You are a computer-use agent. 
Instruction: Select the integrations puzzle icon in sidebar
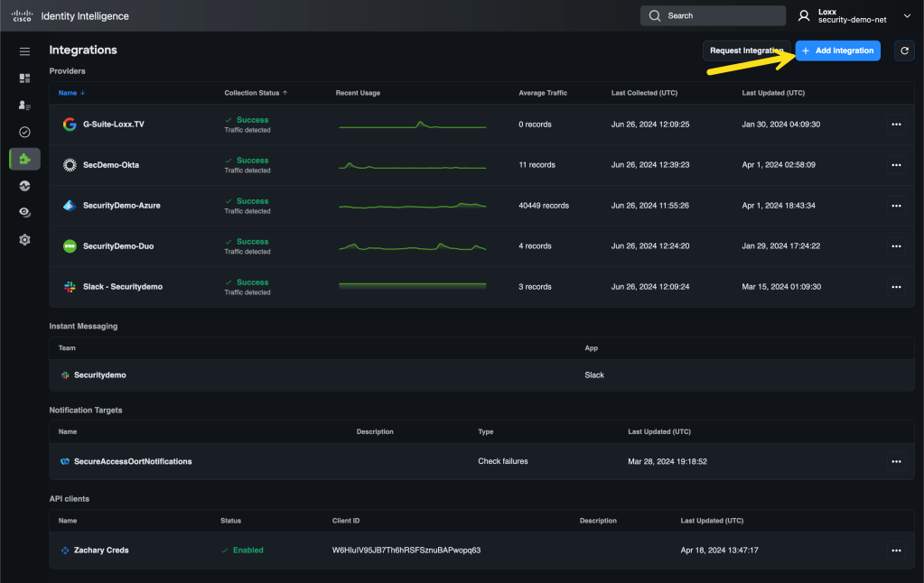pos(24,159)
